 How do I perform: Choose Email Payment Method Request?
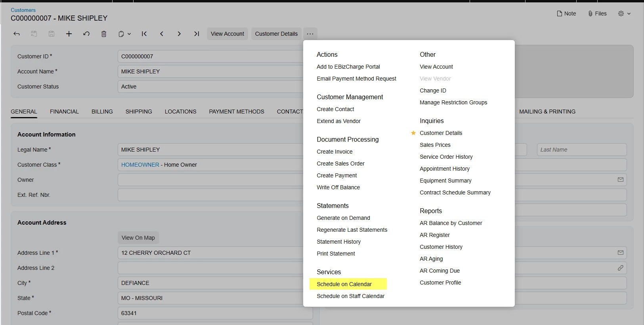coord(356,79)
